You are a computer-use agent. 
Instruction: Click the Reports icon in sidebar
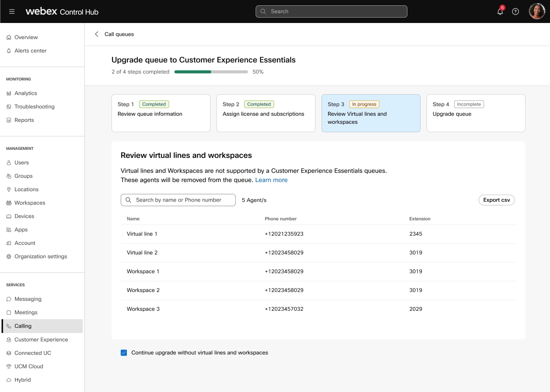click(9, 120)
